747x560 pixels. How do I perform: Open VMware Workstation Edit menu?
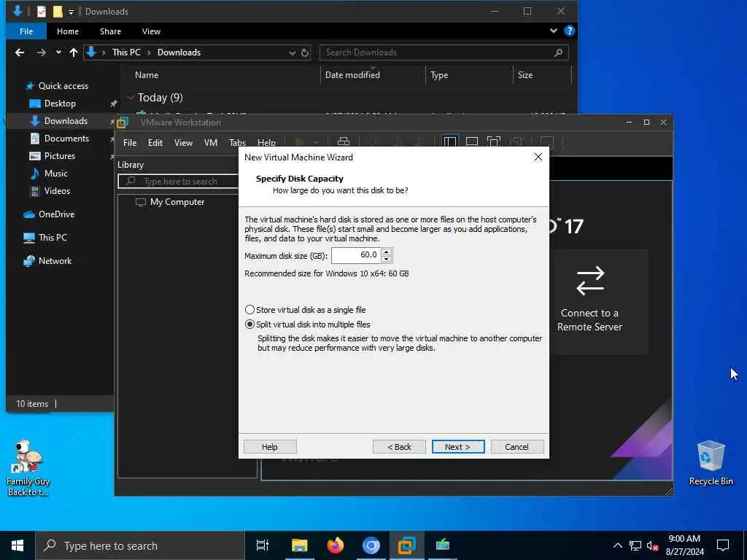[155, 142]
